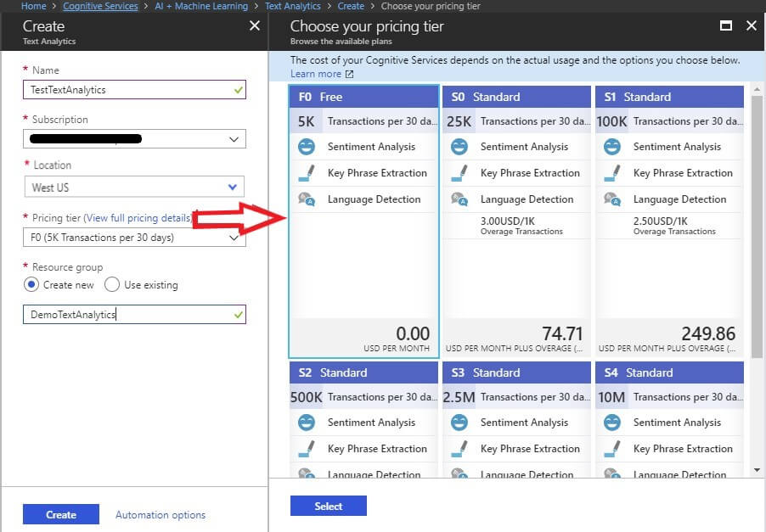
Task: Click the S3 Standard Key Phrase Extraction icon
Action: (x=459, y=449)
